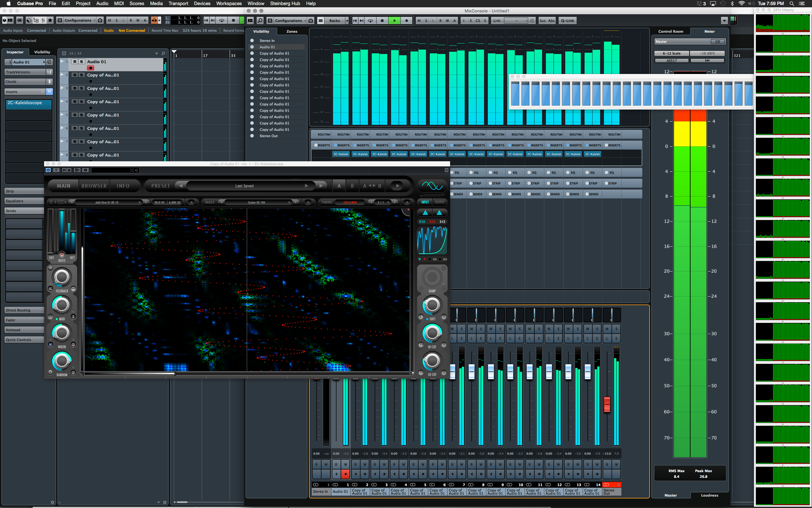The width and height of the screenshot is (812, 508).
Task: Toggle record enable on Audio 01 track
Action: pyautogui.click(x=91, y=68)
